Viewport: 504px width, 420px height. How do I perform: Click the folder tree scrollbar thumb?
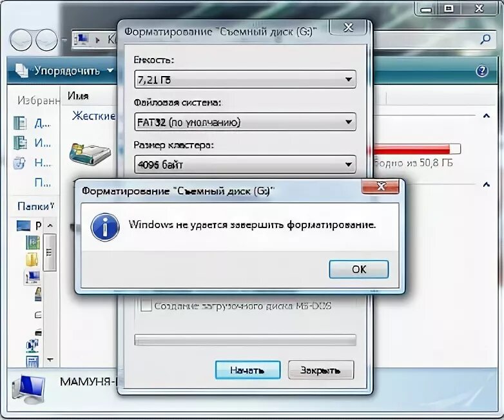coord(50,253)
